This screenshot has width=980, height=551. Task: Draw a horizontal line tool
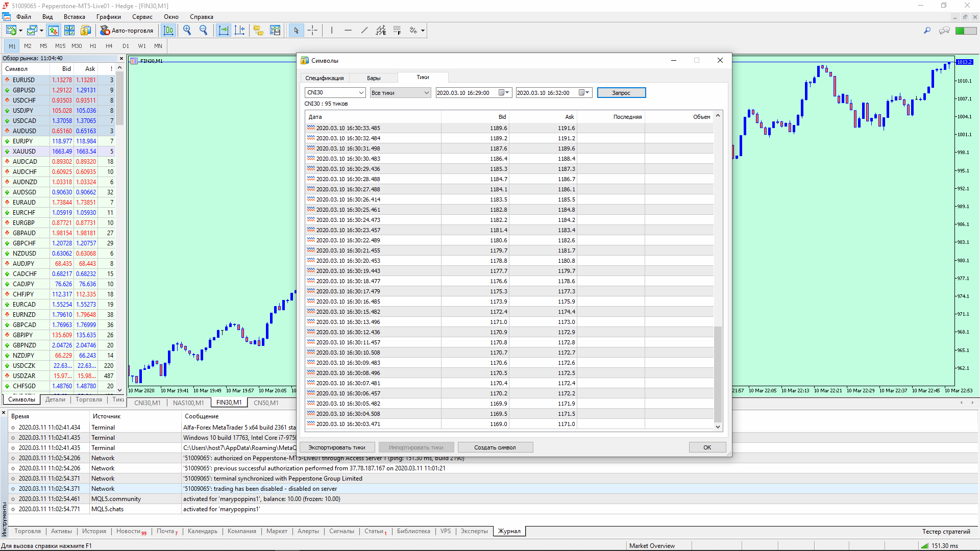click(348, 31)
